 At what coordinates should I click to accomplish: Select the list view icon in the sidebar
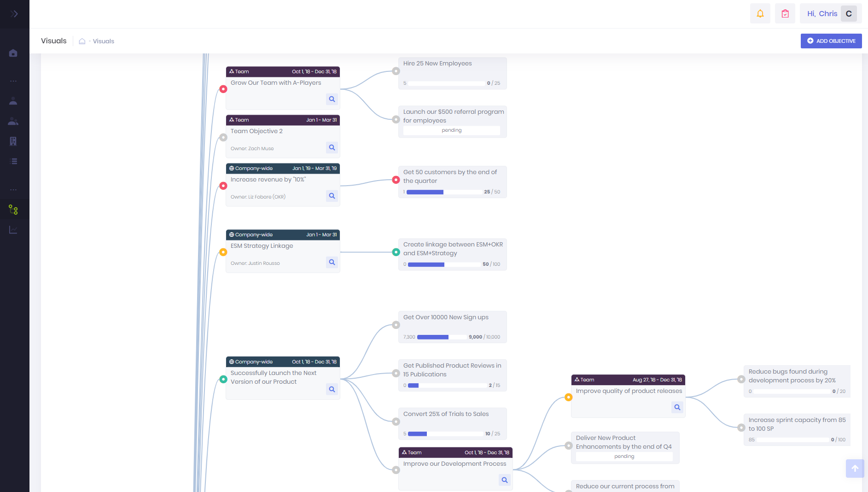tap(13, 161)
